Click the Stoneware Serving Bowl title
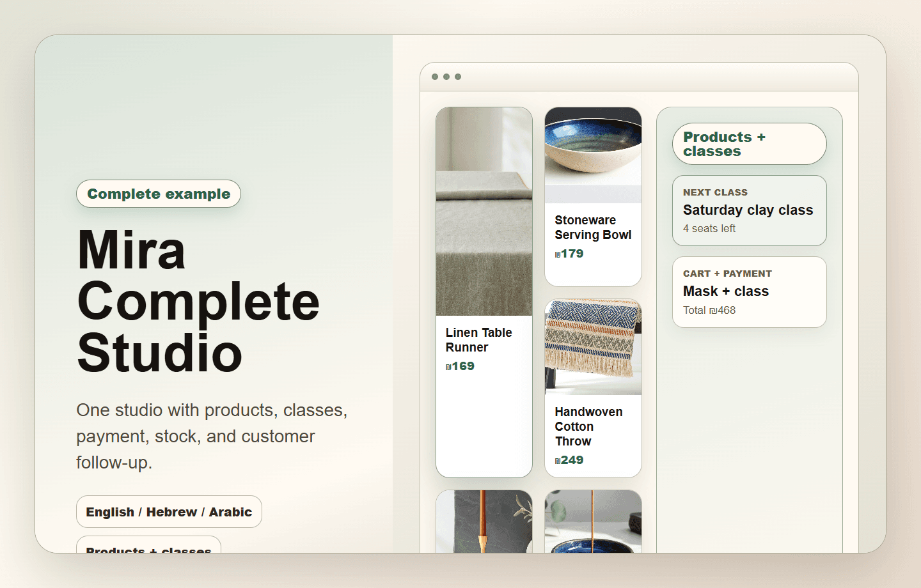 593,228
